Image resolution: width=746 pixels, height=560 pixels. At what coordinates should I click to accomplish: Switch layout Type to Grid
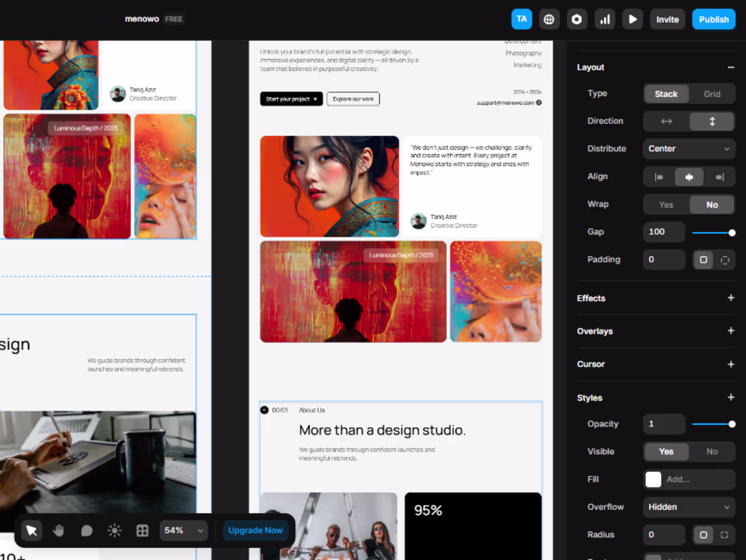point(713,94)
